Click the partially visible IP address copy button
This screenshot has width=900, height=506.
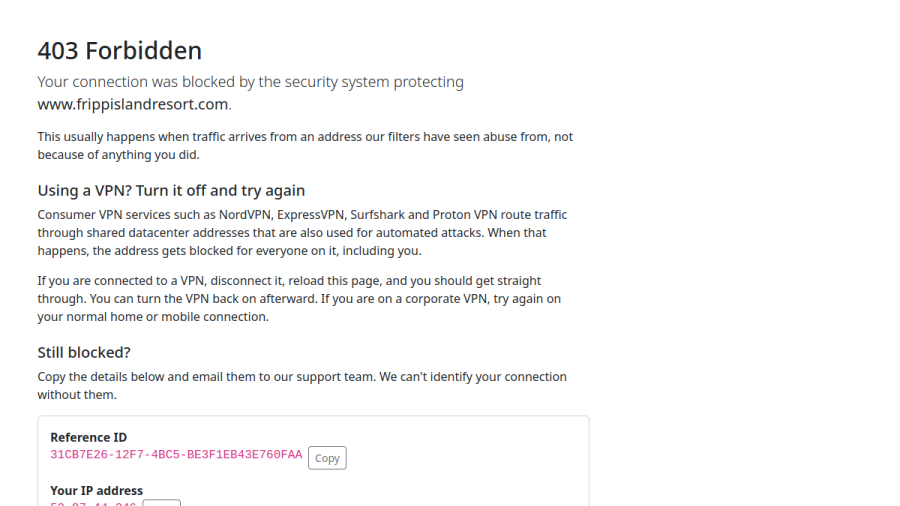(161, 503)
